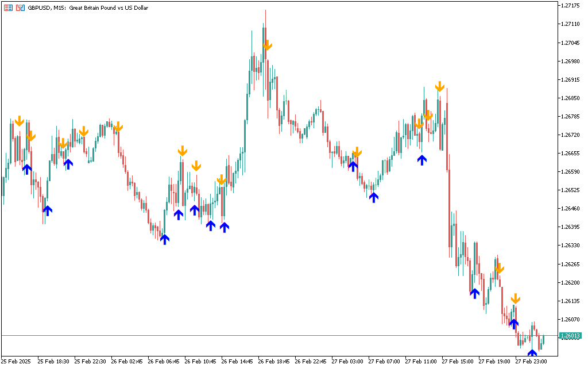Screen dimensions: 588x368
Task: Click the orange sell arrow at the highest peak
Action: pyautogui.click(x=267, y=45)
